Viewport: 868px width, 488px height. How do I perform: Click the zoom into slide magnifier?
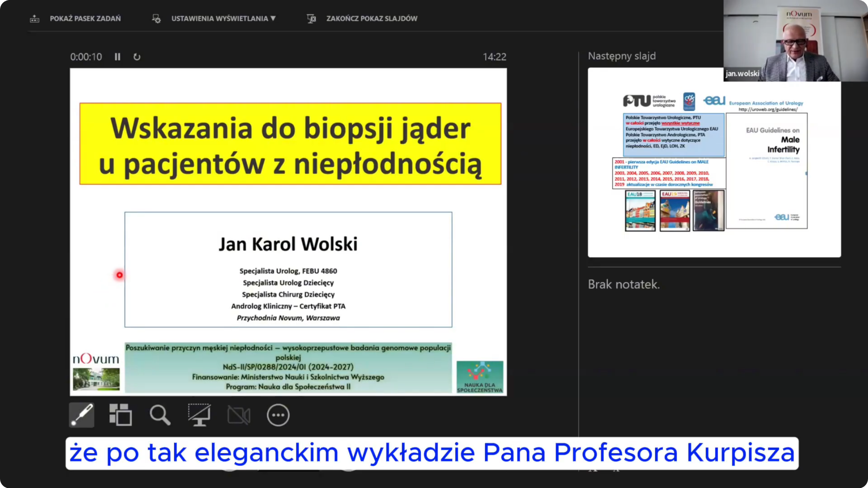point(160,415)
